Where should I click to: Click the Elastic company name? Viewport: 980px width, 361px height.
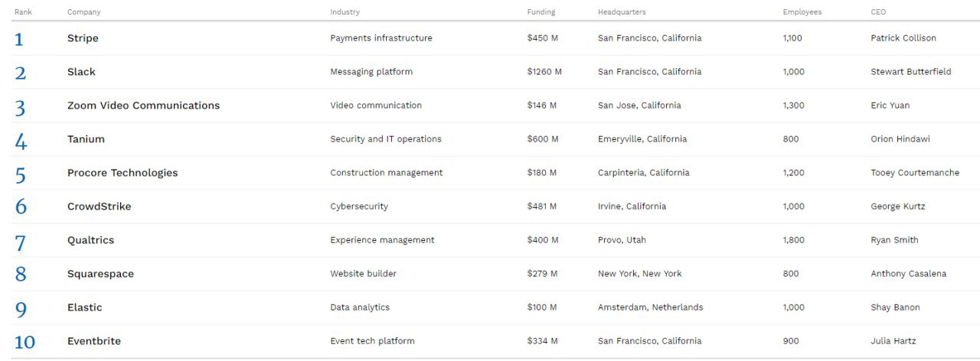[84, 307]
